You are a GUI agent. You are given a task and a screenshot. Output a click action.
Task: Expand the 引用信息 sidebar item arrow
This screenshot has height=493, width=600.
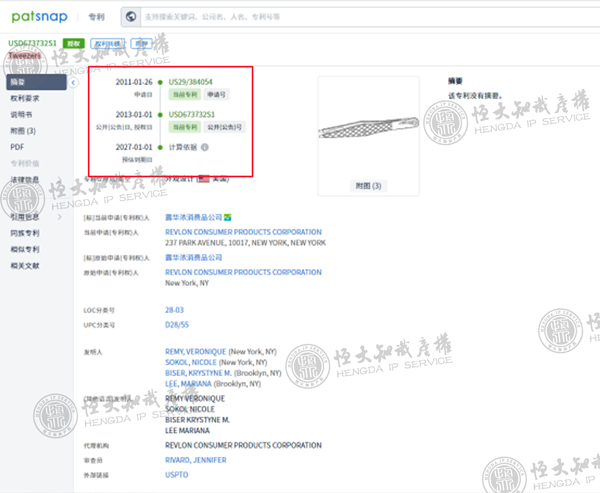tap(60, 217)
